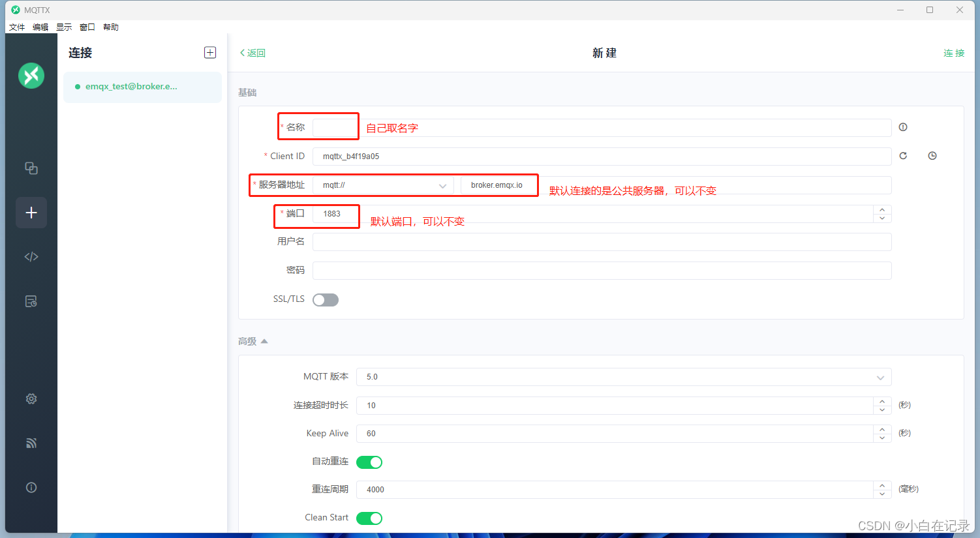Image resolution: width=980 pixels, height=538 pixels.
Task: Open the Script page code icon
Action: (x=31, y=257)
